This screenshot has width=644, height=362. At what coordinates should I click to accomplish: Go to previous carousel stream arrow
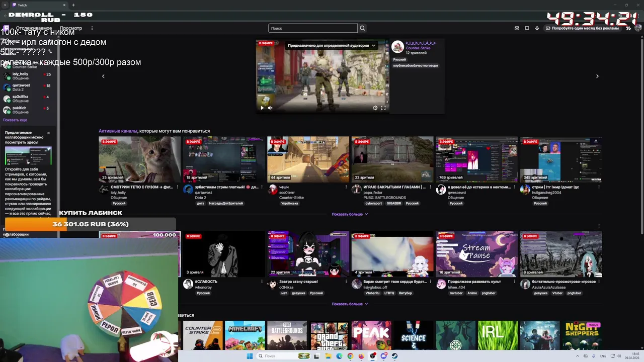tap(103, 76)
